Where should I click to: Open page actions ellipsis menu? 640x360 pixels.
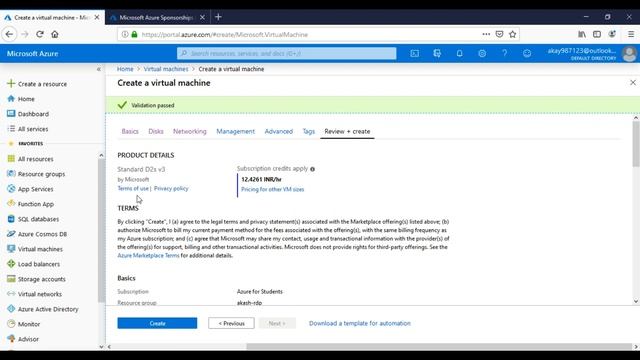pos(486,34)
